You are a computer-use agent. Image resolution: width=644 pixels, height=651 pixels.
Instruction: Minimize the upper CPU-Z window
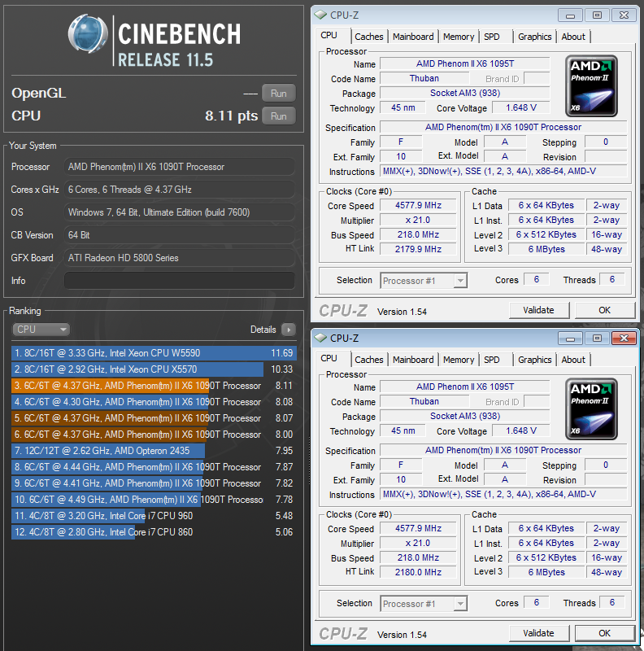571,15
